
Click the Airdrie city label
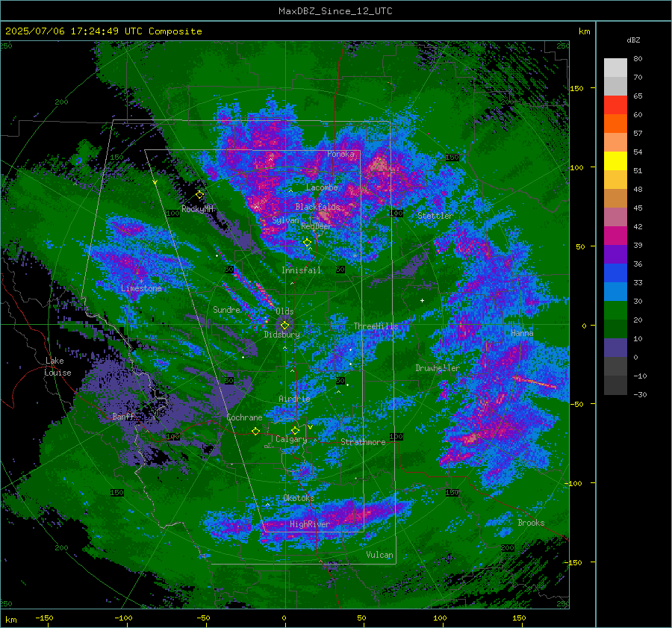click(x=294, y=399)
